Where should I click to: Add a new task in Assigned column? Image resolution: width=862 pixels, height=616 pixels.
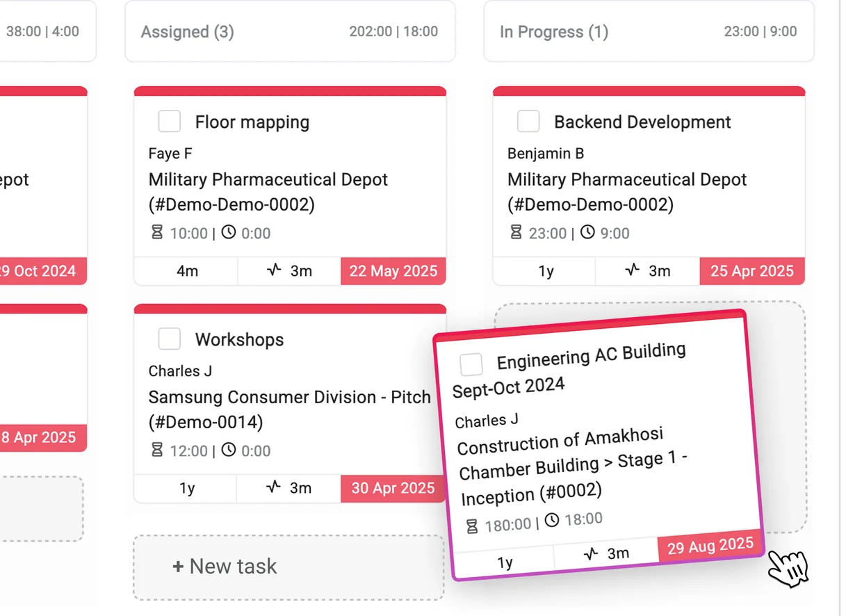[288, 567]
